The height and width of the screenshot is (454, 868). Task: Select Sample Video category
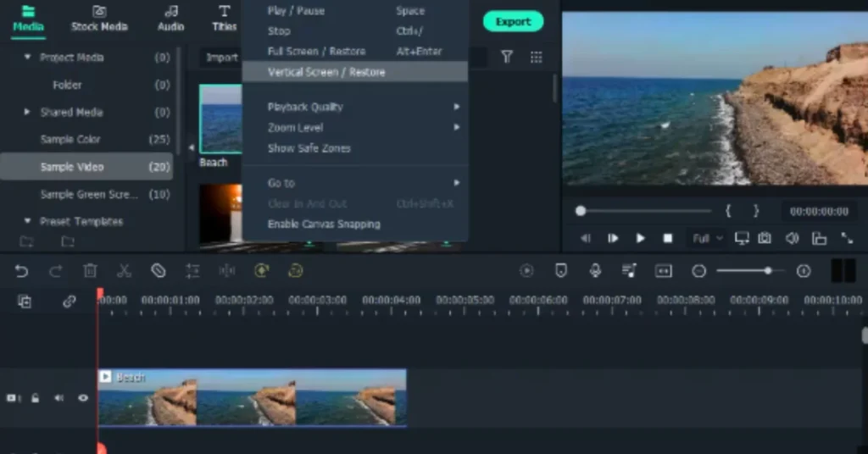[x=86, y=167]
